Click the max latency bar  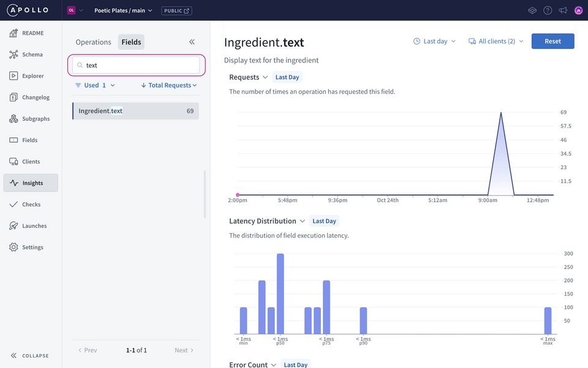tap(548, 320)
